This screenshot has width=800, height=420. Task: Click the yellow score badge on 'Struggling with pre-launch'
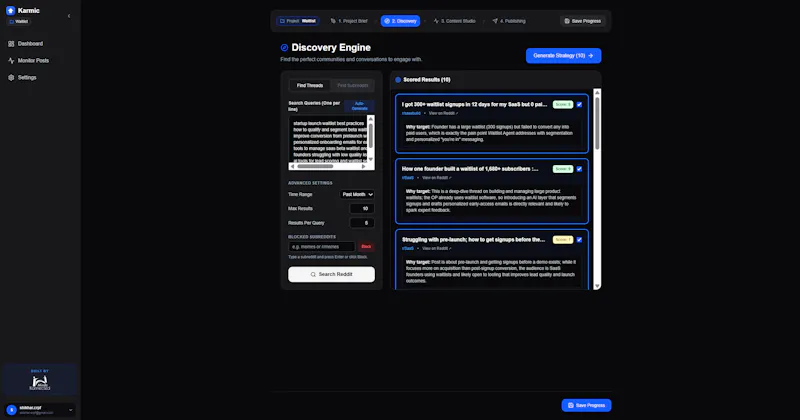(x=563, y=240)
